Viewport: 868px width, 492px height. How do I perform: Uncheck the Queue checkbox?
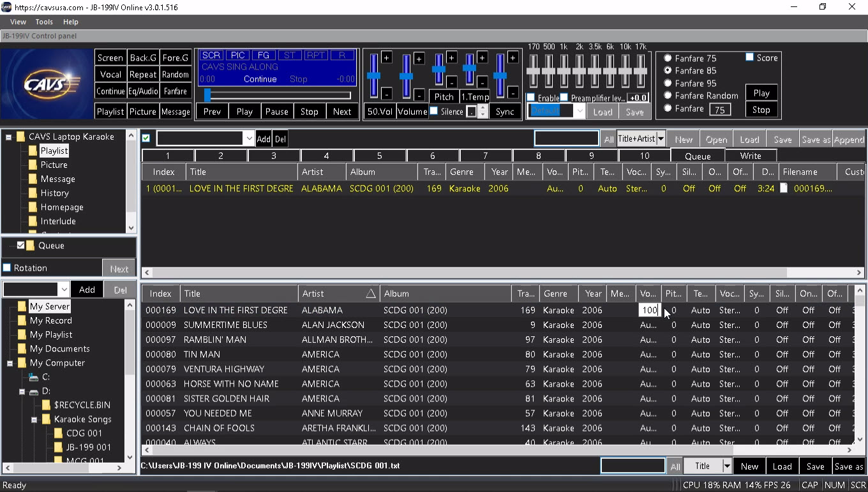21,245
